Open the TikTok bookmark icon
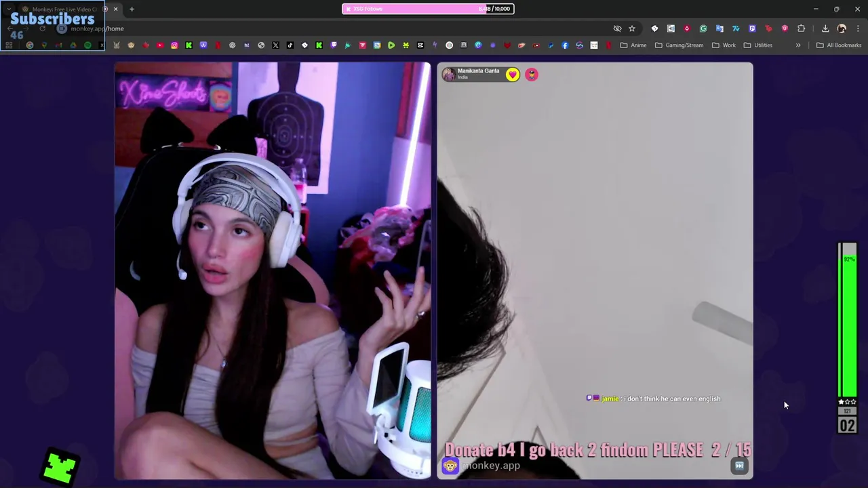This screenshot has height=488, width=868. point(290,45)
